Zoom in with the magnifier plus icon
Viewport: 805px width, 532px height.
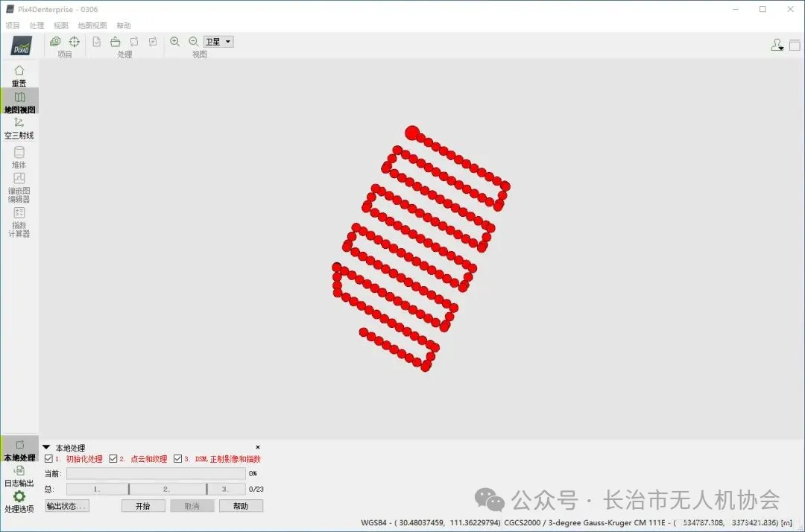tap(174, 42)
